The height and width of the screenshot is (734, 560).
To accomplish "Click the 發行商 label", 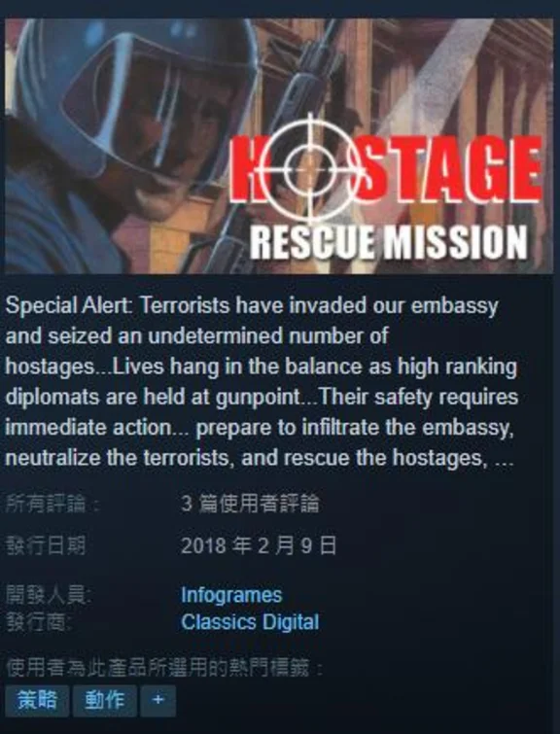I will click(x=39, y=622).
